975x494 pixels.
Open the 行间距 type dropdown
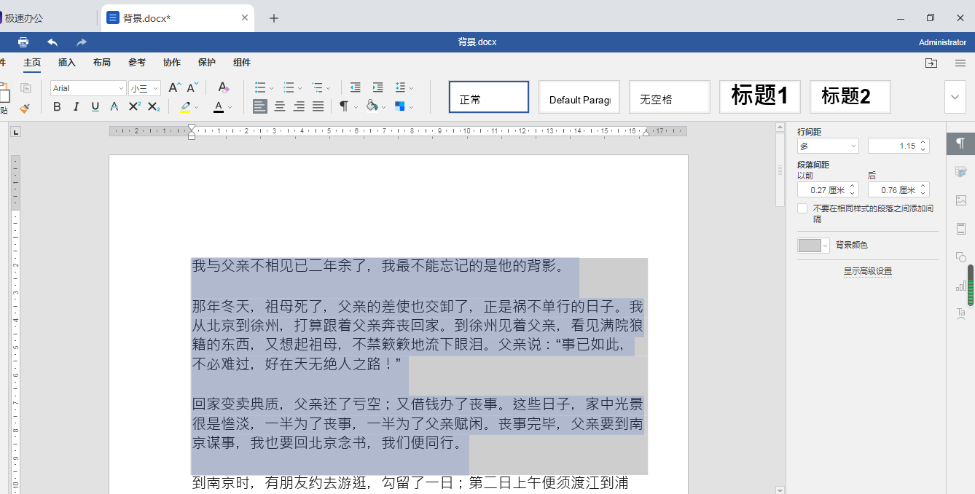(x=828, y=146)
